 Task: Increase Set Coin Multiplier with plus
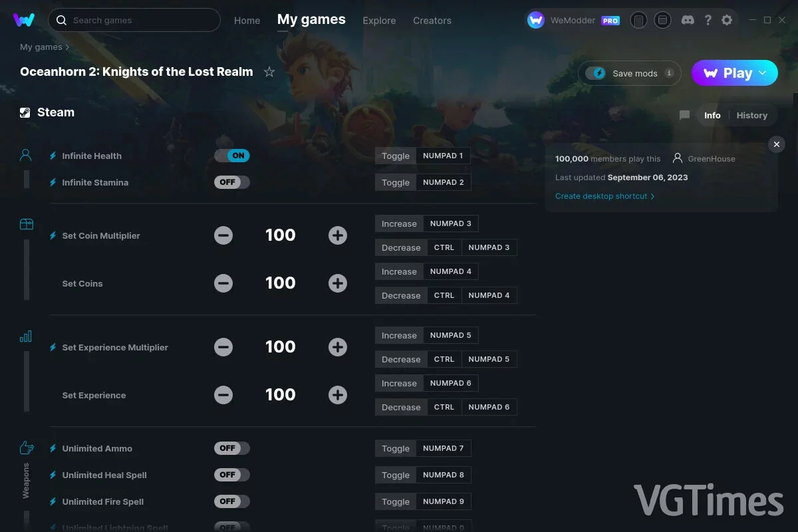point(338,235)
